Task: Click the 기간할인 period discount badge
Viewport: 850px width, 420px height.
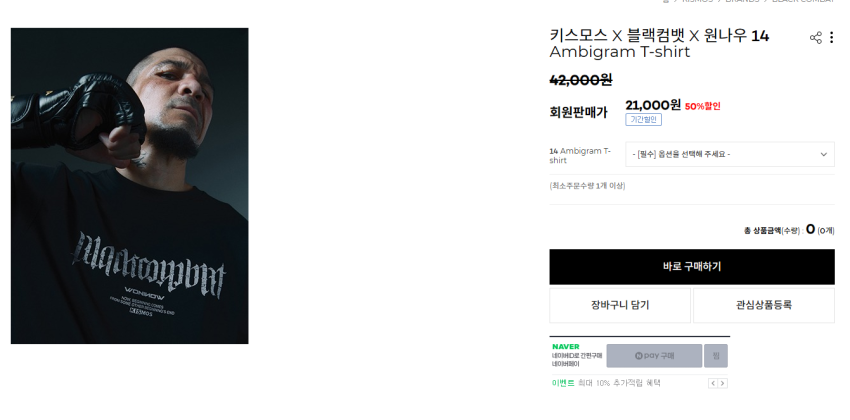Action: click(x=643, y=120)
